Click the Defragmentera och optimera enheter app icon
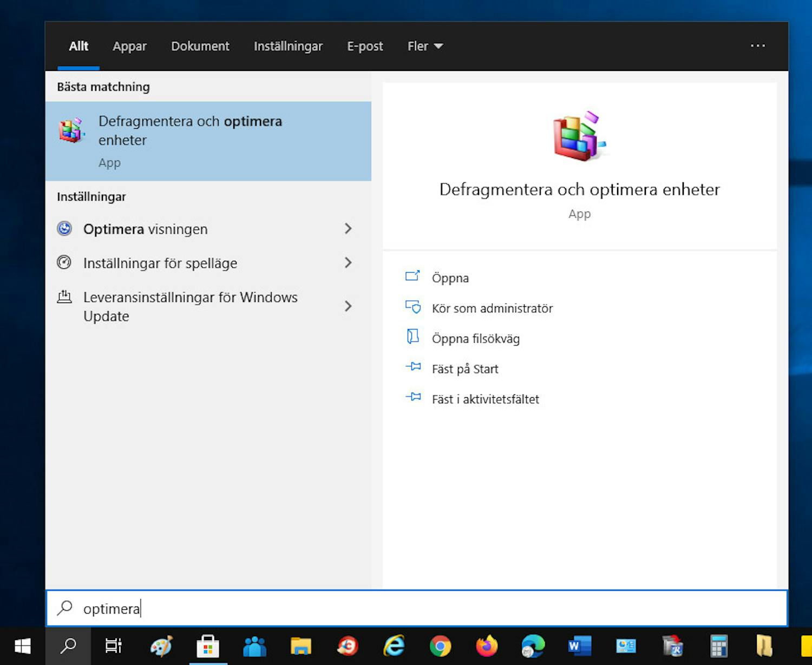The height and width of the screenshot is (665, 812). click(71, 130)
